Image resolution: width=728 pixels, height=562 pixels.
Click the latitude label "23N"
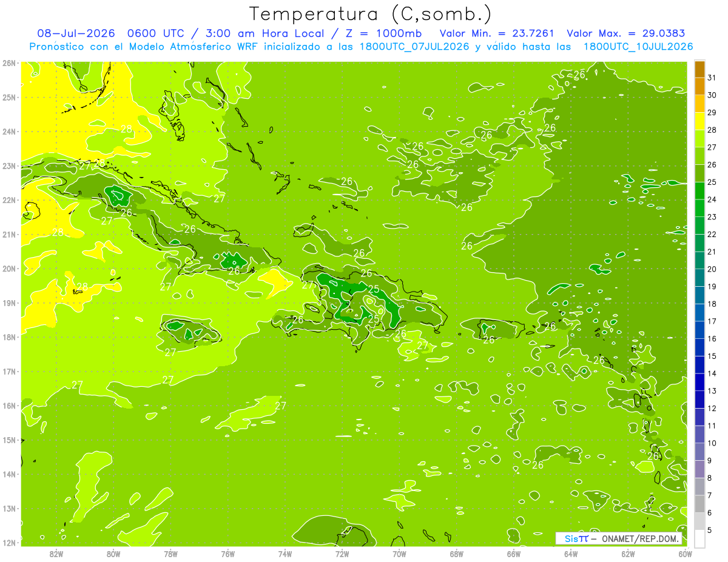coord(8,166)
